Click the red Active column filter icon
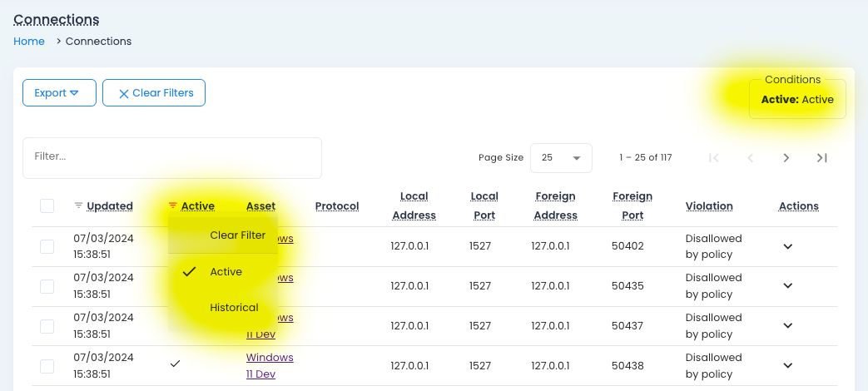868x391 pixels. click(173, 205)
